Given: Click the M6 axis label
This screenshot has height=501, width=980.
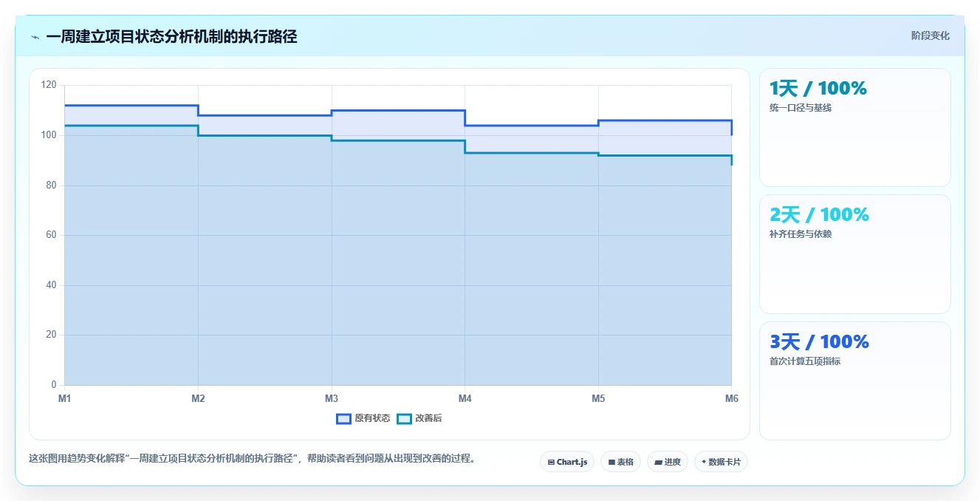Looking at the screenshot, I should tap(732, 399).
